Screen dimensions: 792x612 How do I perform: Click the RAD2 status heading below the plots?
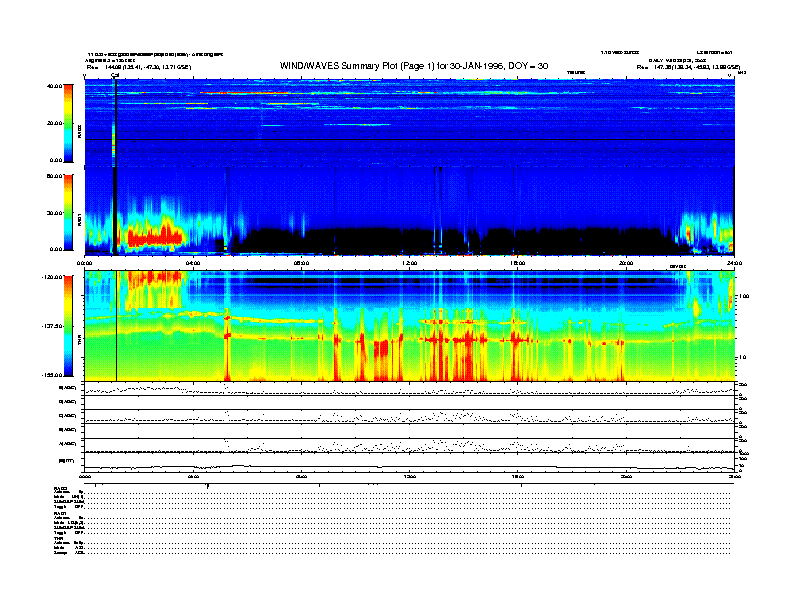(x=60, y=489)
